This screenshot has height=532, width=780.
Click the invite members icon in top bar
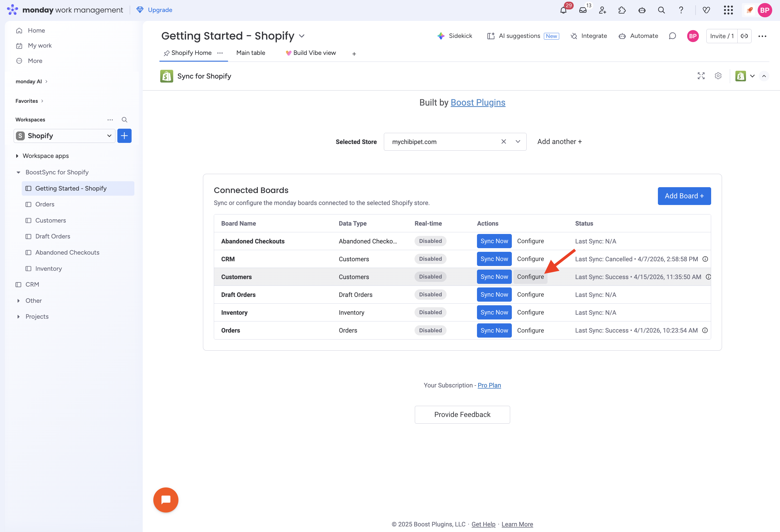[602, 10]
